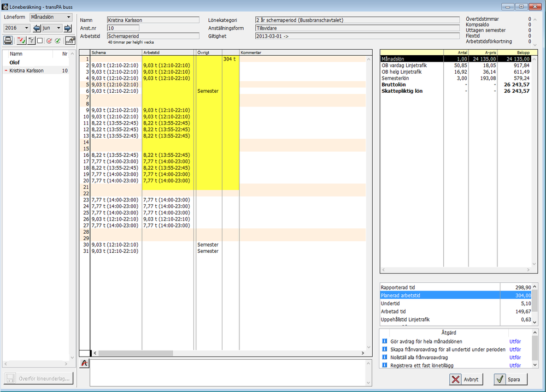Click Utför for Registrera ett fast lönetillägg
This screenshot has height=392, width=546.
point(515,366)
